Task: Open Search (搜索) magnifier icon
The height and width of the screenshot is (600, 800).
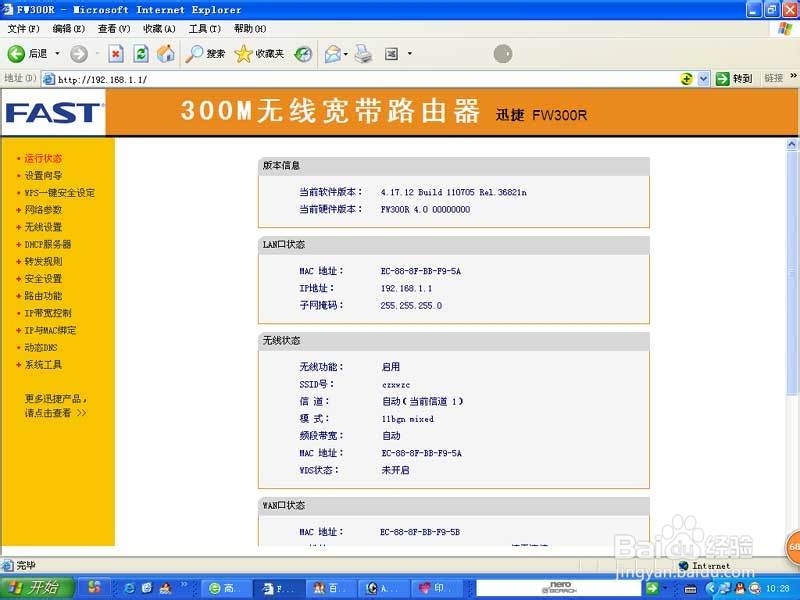Action: pyautogui.click(x=205, y=54)
